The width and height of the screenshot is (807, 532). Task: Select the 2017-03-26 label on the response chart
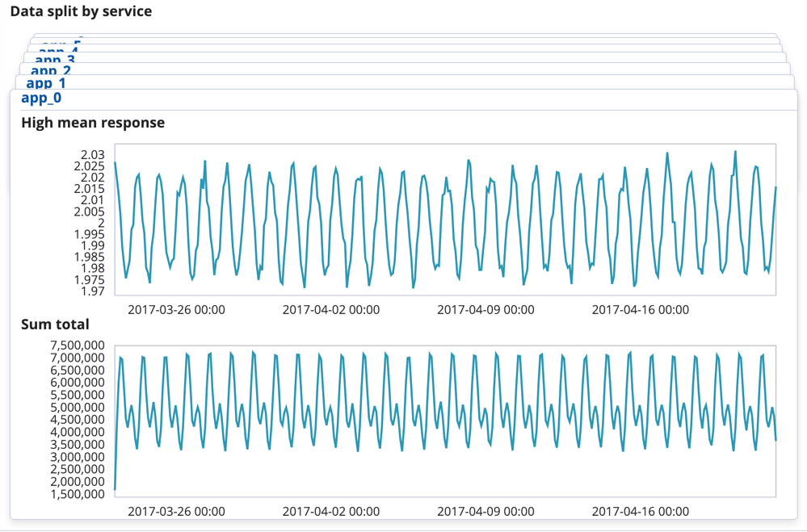176,309
